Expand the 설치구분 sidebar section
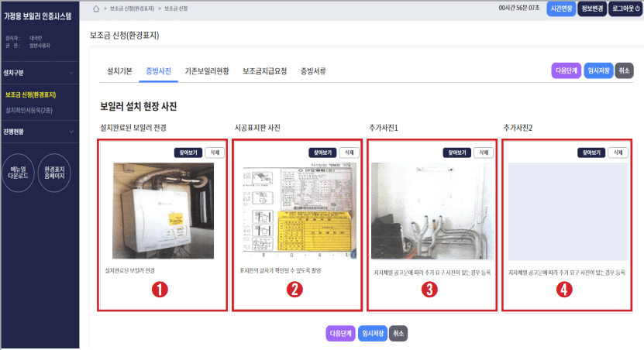The image size is (644, 350). tap(40, 73)
